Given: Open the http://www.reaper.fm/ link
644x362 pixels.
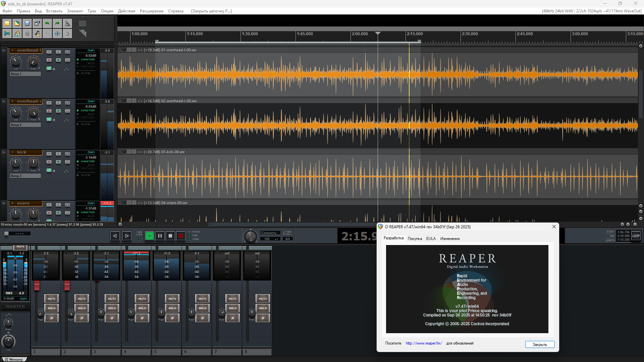Looking at the screenshot, I should point(424,343).
